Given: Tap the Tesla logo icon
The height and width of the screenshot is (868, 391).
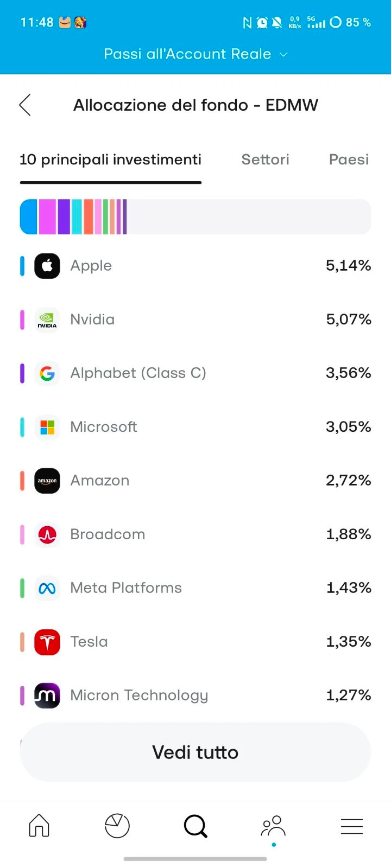Looking at the screenshot, I should (47, 642).
